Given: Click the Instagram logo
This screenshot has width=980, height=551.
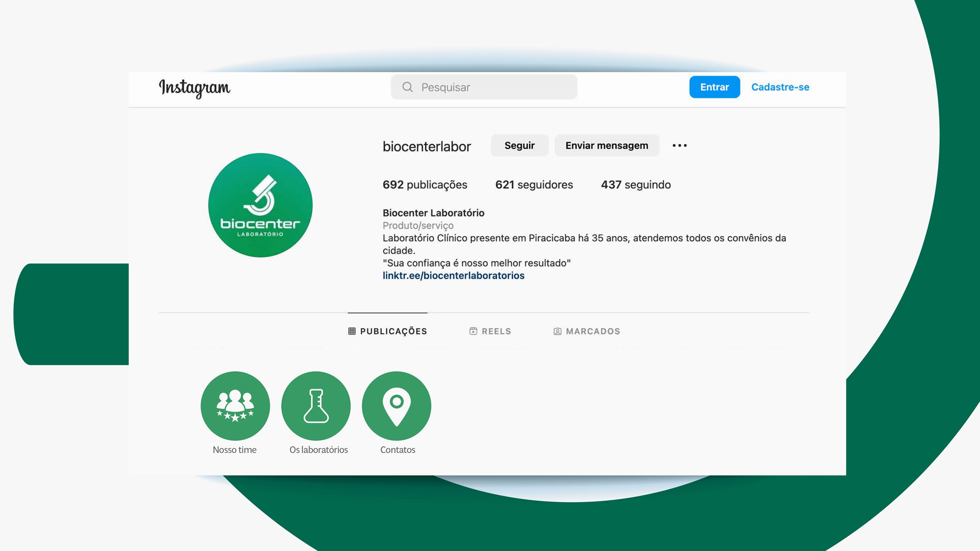Looking at the screenshot, I should 194,88.
